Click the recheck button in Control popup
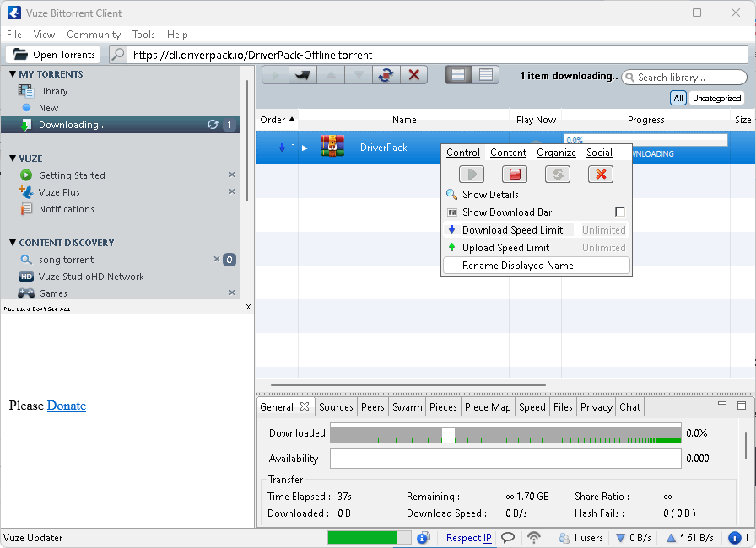 558,174
